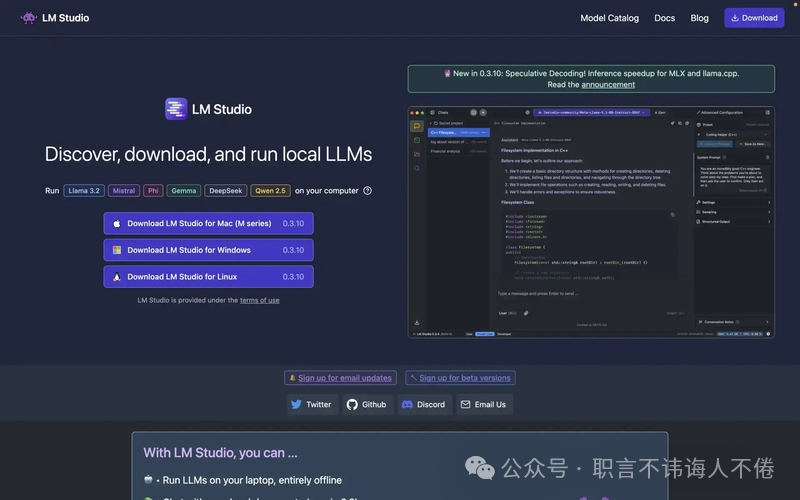Download LM Studio for Mac (M series)
The width and height of the screenshot is (800, 500).
click(208, 223)
